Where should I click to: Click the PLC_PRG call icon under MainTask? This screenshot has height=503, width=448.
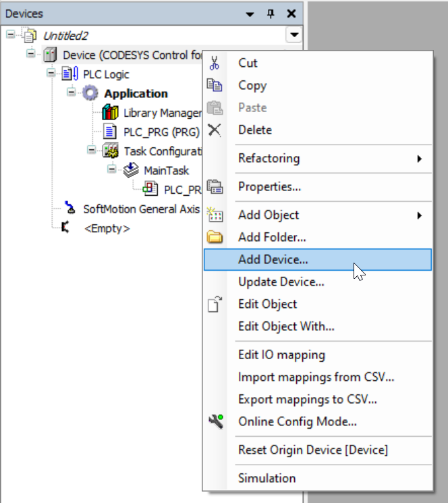150,188
